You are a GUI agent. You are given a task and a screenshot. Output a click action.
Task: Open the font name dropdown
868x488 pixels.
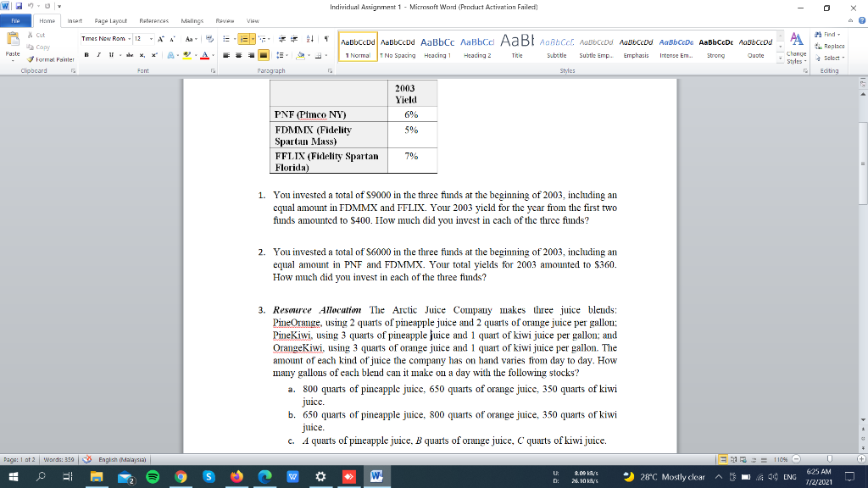pos(129,39)
